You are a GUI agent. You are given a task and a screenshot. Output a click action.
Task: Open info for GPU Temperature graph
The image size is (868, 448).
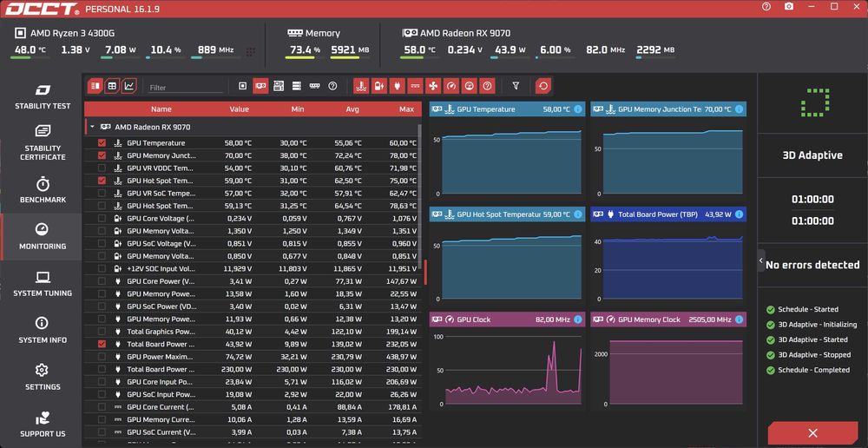coord(578,109)
